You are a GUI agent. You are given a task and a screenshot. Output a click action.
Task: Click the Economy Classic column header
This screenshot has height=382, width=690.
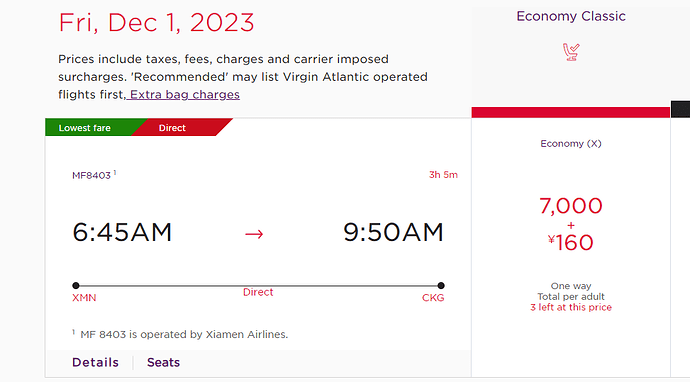(x=571, y=16)
